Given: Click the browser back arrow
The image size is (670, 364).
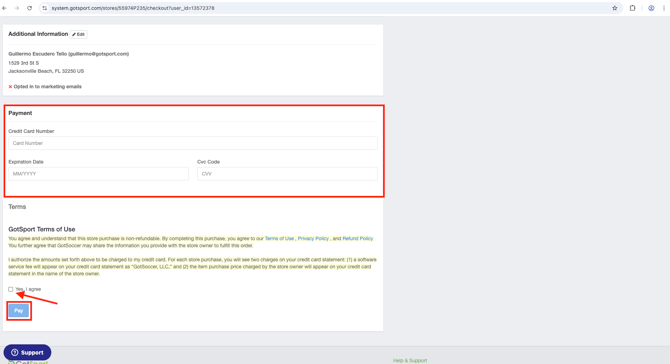Looking at the screenshot, I should tap(5, 8).
